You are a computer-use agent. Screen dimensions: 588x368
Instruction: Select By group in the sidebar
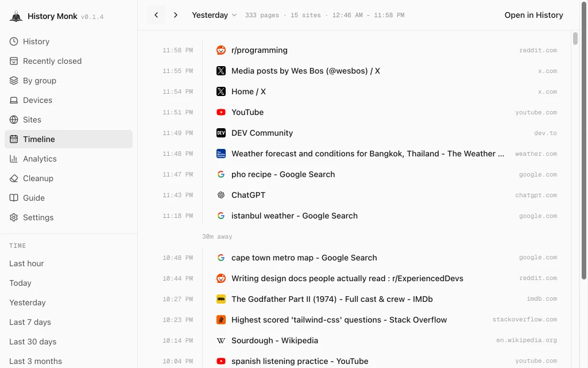69,80
